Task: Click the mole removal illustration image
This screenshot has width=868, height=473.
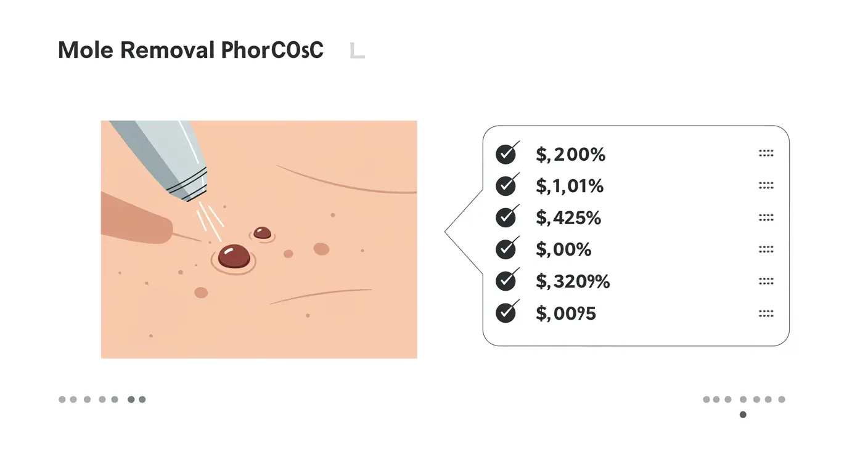Action: coord(259,240)
